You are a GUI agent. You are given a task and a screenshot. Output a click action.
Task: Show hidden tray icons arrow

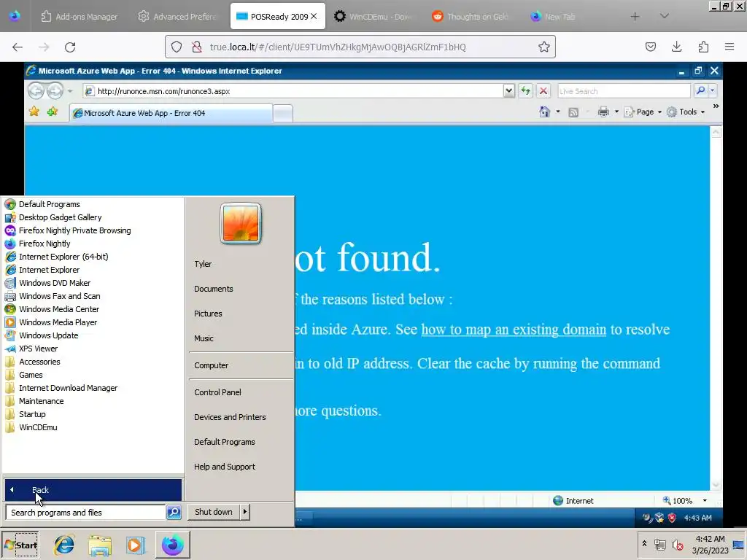[x=644, y=543]
